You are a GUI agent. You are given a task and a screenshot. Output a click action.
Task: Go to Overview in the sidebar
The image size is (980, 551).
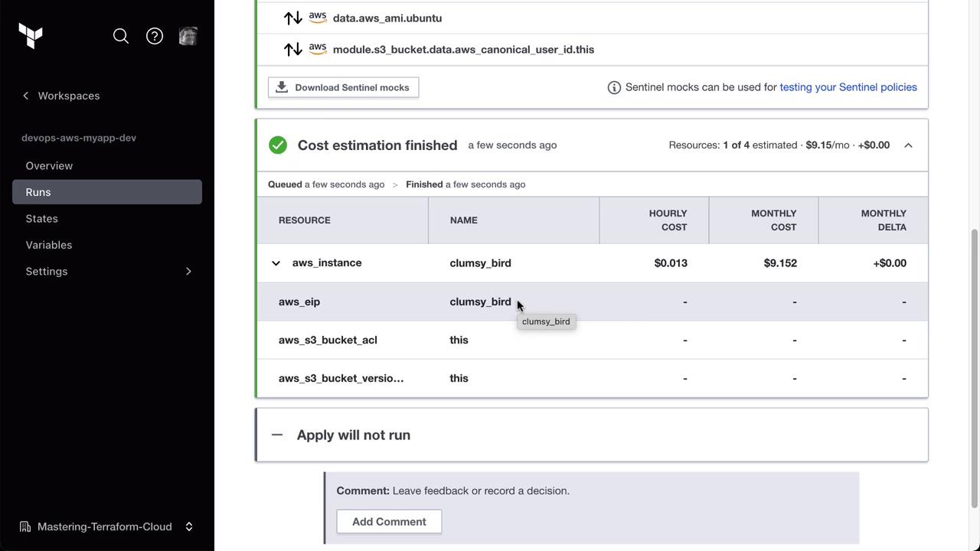click(49, 166)
